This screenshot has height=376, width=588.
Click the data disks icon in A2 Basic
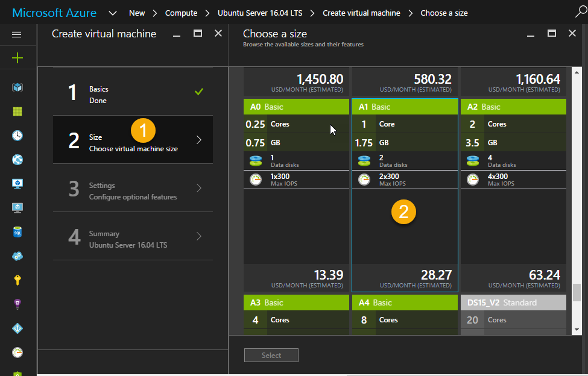point(472,161)
